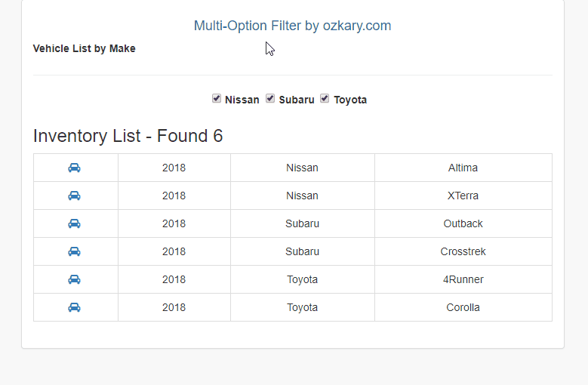
Task: Click the car icon in the XTerra row
Action: coord(74,196)
